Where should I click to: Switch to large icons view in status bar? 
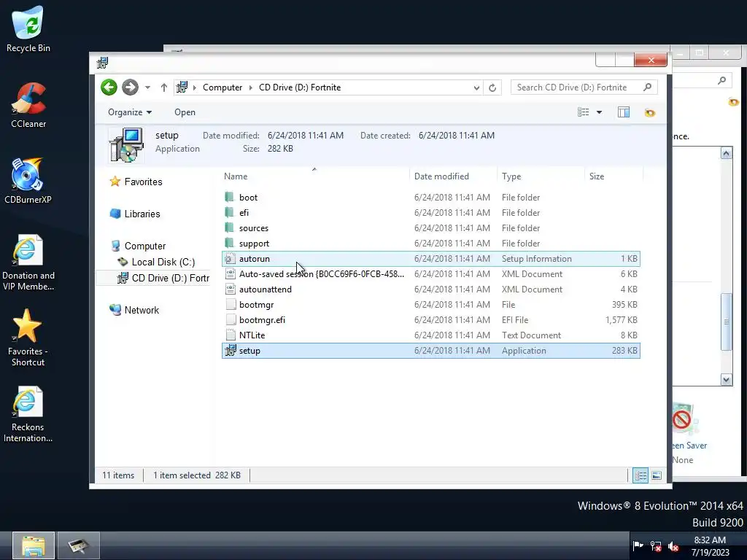(x=657, y=475)
